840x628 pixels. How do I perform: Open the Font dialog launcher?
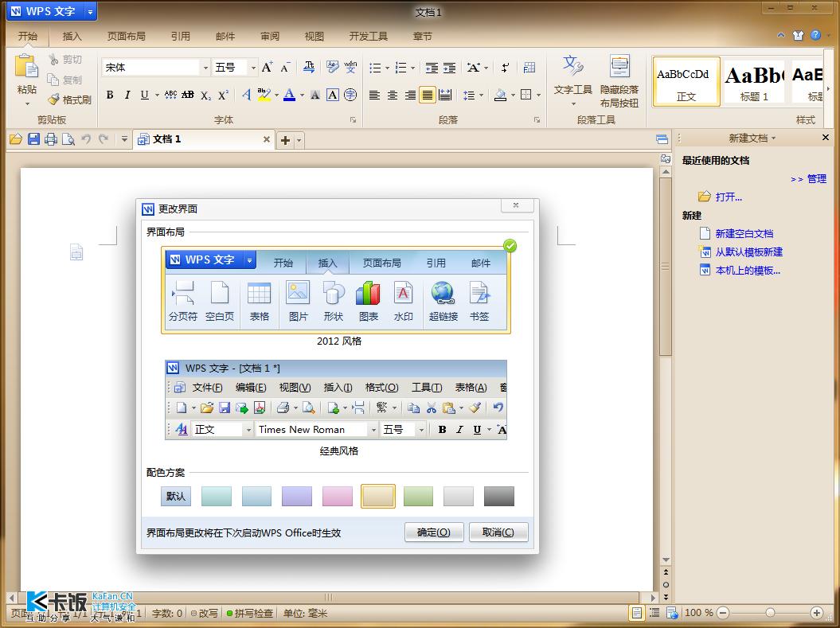pyautogui.click(x=353, y=120)
